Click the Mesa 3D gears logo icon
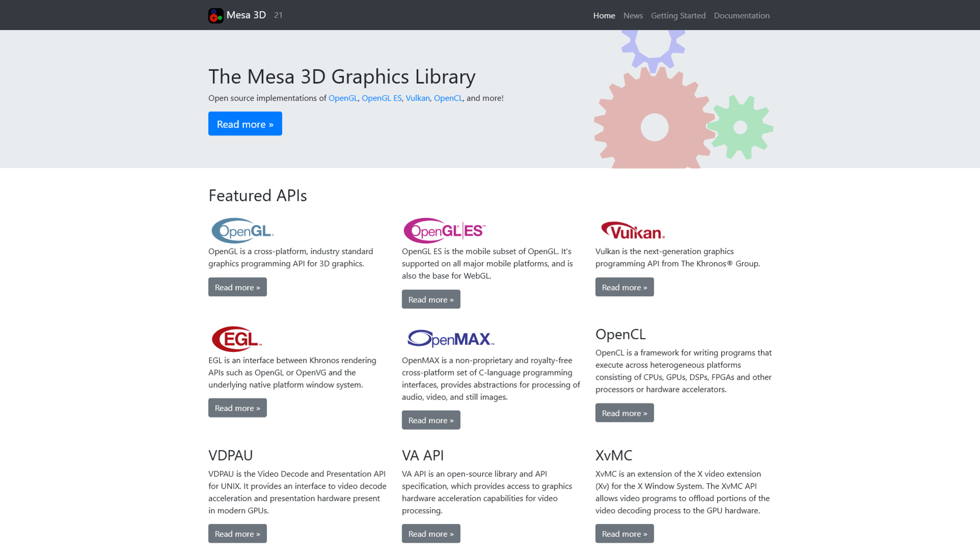 [x=216, y=15]
